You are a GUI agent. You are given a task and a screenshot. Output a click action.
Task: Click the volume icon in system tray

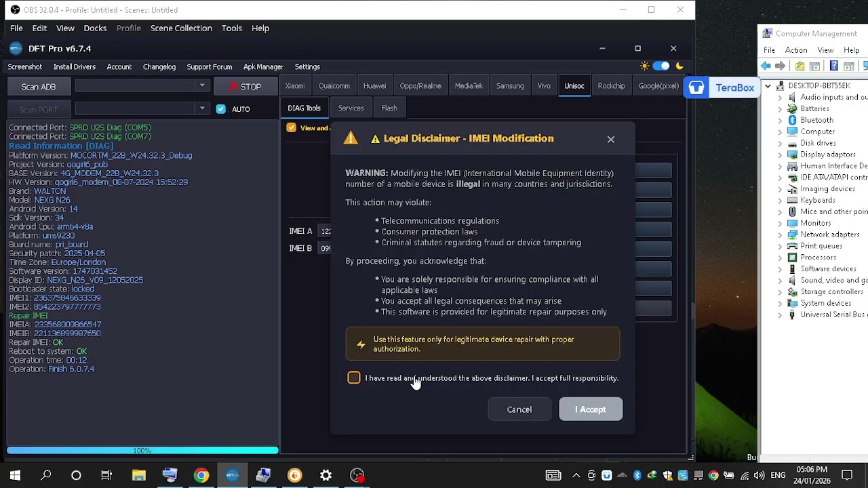coord(759,475)
